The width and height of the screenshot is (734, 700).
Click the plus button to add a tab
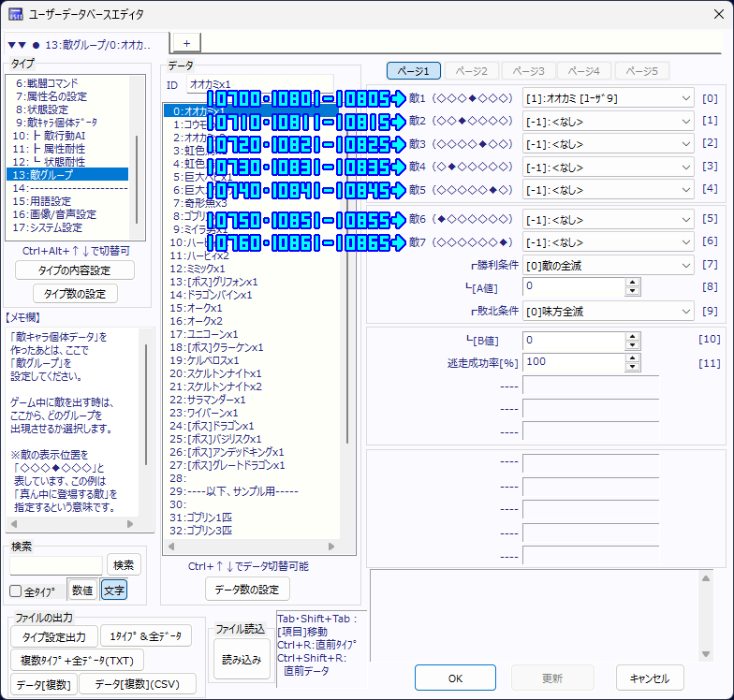tap(185, 43)
